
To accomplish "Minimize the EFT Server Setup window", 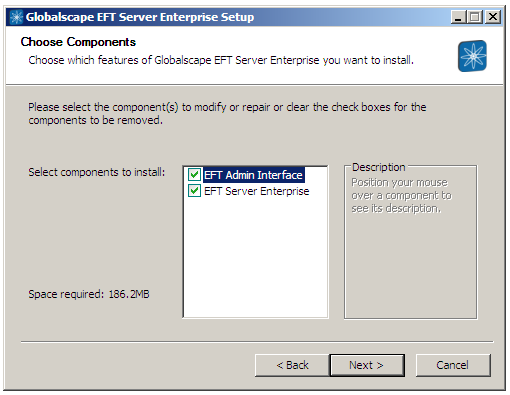I will click(458, 17).
